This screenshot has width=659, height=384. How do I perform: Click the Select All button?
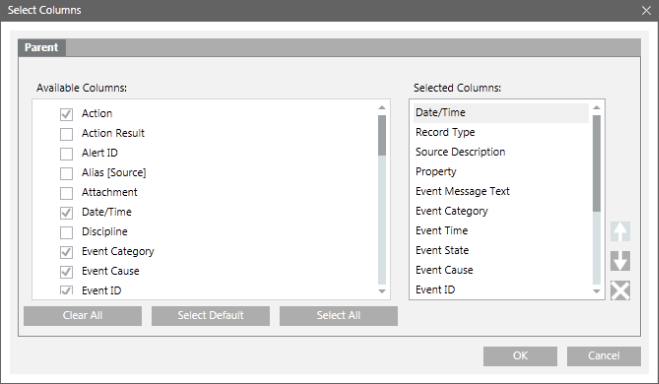(x=339, y=316)
